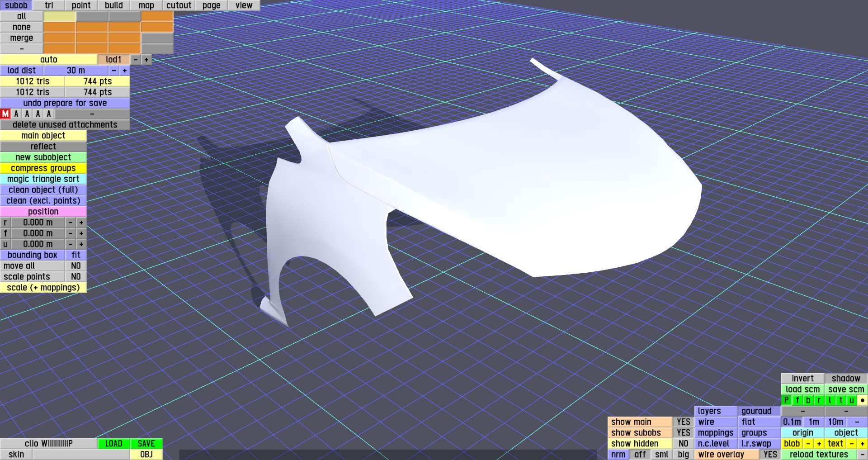Click the green t view button
The height and width of the screenshot is (460, 868).
(840, 400)
